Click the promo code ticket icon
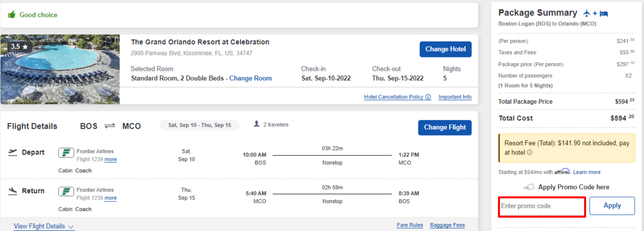Viewport: 644px width, 231px height. (529, 187)
